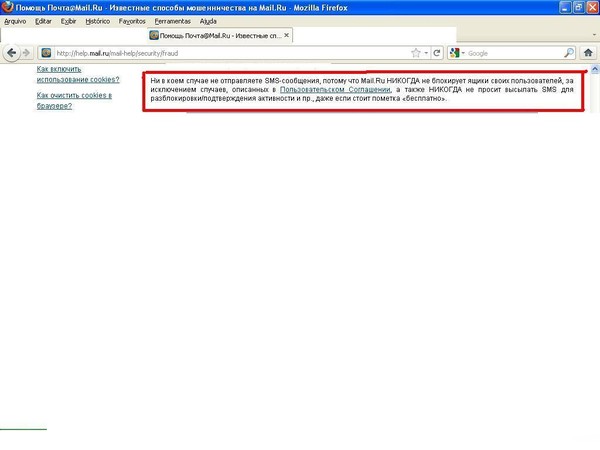
Task: Click the magnifier search icon
Action: tap(569, 53)
